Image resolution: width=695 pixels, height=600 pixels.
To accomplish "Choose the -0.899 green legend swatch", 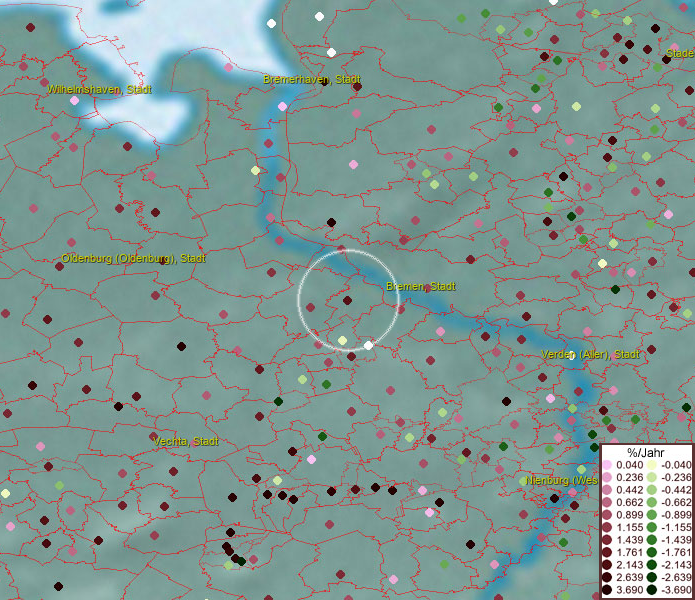I will (651, 515).
